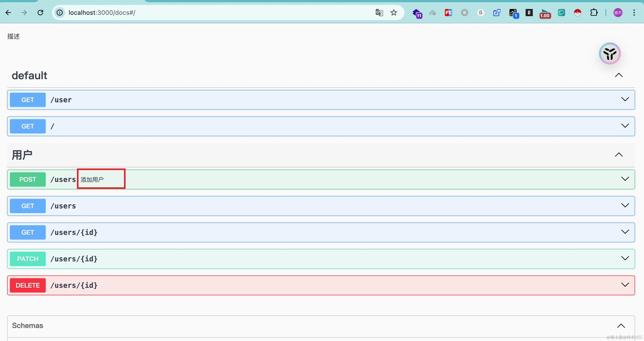
Task: Expand the DELETE /users/{id} chevron
Action: click(x=625, y=285)
